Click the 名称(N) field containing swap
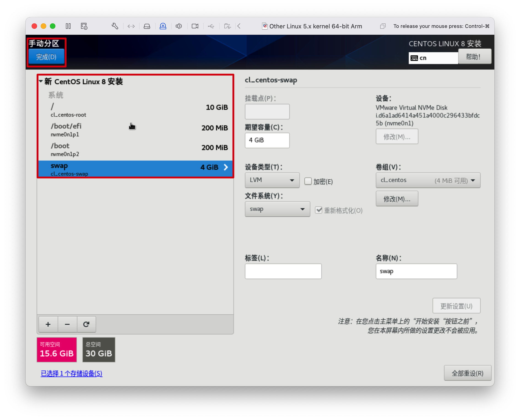The width and height of the screenshot is (520, 420). tap(416, 271)
